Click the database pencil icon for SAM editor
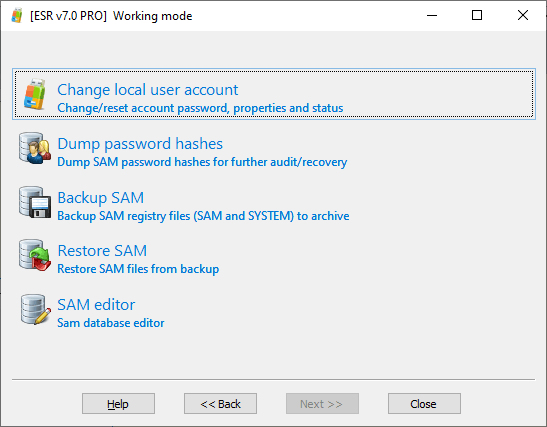The width and height of the screenshot is (547, 427). (35, 309)
